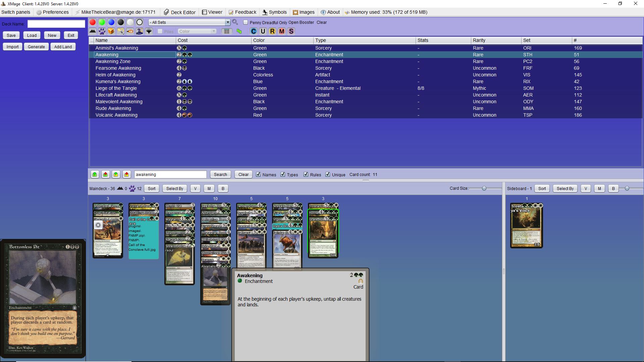
Task: Toggle the red mana color filter
Action: (93, 22)
